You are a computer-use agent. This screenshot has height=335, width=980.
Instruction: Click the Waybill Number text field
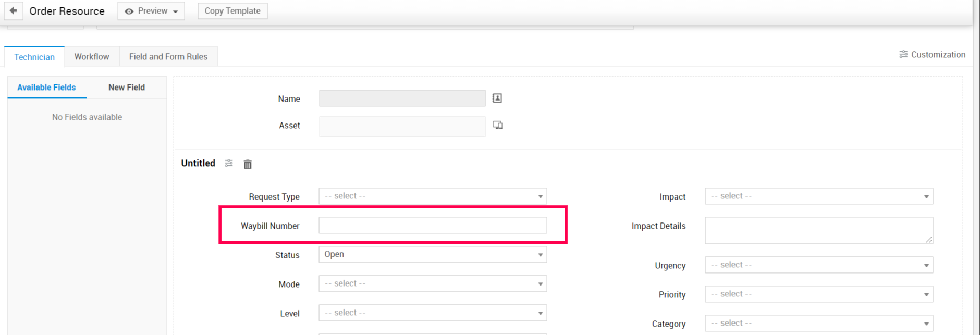point(433,226)
